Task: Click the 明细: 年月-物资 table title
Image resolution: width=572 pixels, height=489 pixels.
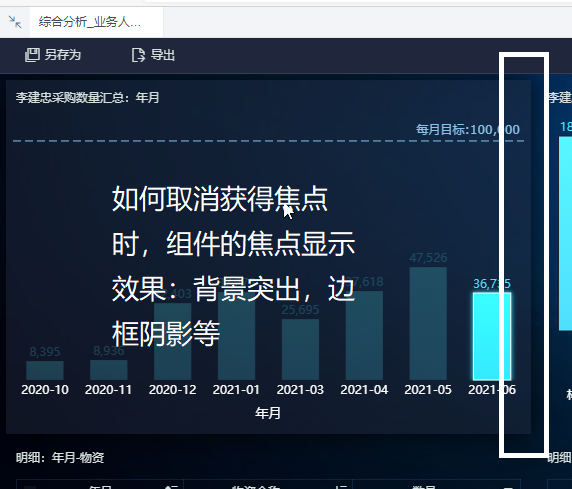Action: [60, 457]
